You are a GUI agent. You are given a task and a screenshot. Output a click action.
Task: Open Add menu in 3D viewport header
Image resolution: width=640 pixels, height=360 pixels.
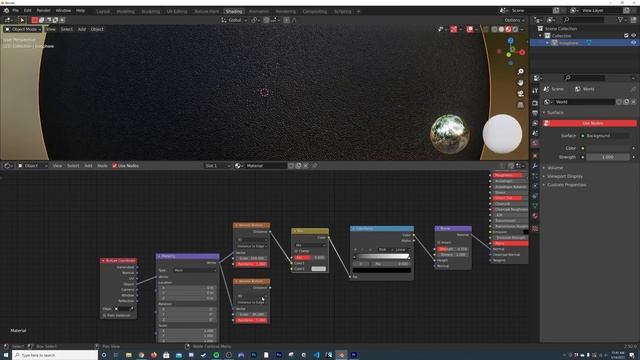point(82,29)
